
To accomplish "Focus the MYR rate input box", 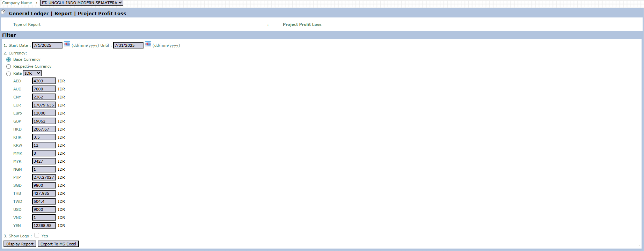I will 44,161.
